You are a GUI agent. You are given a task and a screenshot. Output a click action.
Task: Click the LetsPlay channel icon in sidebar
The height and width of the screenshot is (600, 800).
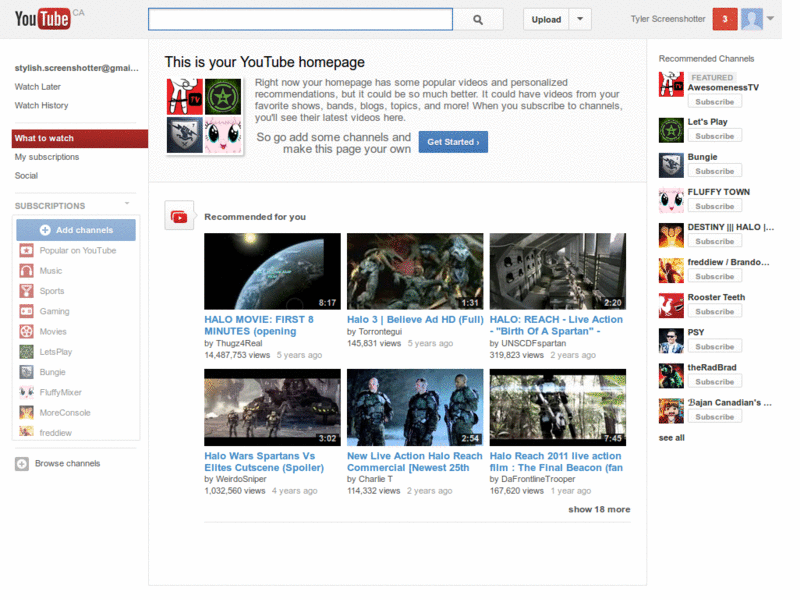pos(27,352)
